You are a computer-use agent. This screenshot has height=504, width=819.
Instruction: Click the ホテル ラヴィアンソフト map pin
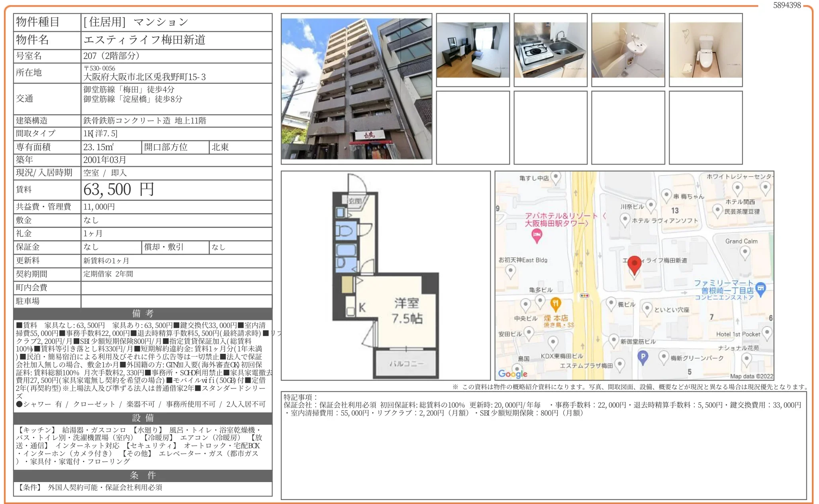(625, 220)
